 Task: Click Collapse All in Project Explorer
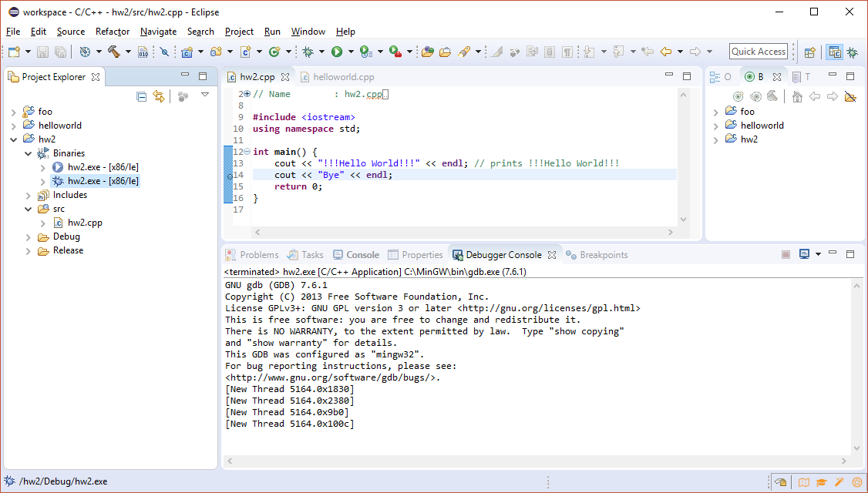tap(141, 96)
